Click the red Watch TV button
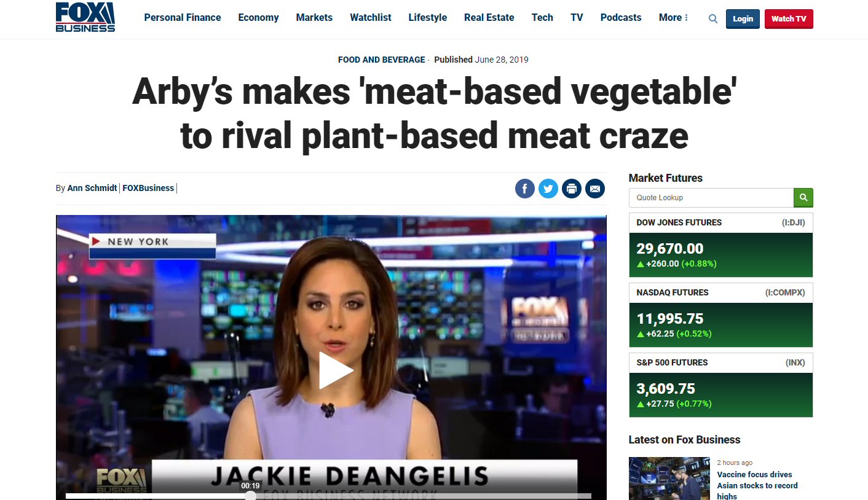 click(789, 18)
